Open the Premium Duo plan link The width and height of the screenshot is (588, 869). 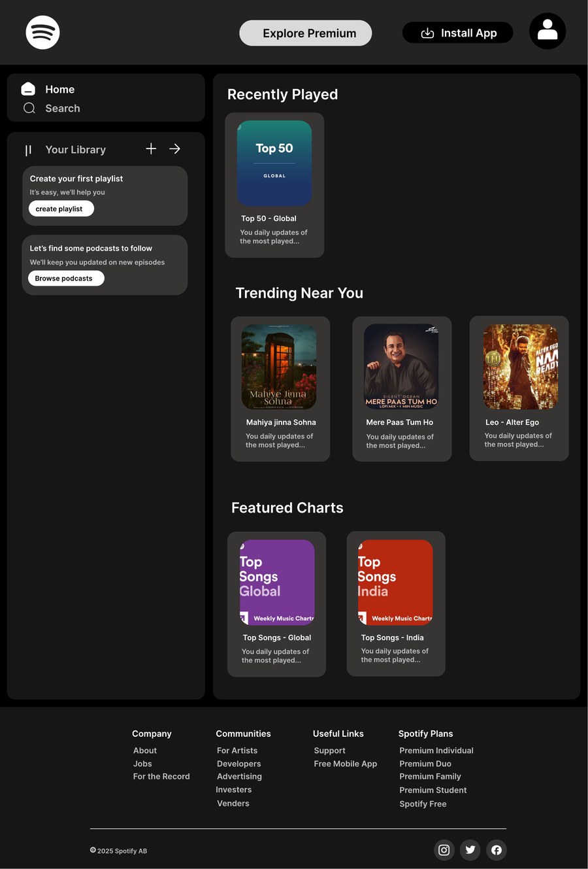(425, 764)
